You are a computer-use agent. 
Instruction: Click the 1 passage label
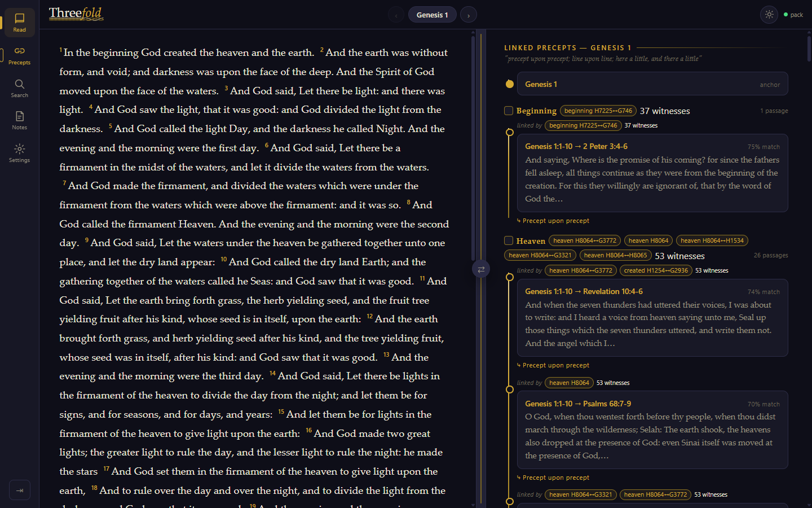pyautogui.click(x=774, y=111)
